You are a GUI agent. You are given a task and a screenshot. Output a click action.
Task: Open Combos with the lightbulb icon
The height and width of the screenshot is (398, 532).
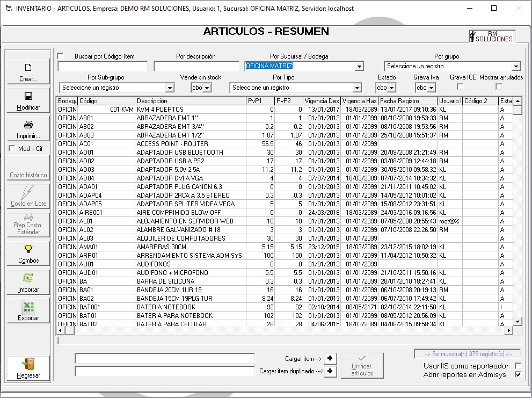[x=28, y=249]
